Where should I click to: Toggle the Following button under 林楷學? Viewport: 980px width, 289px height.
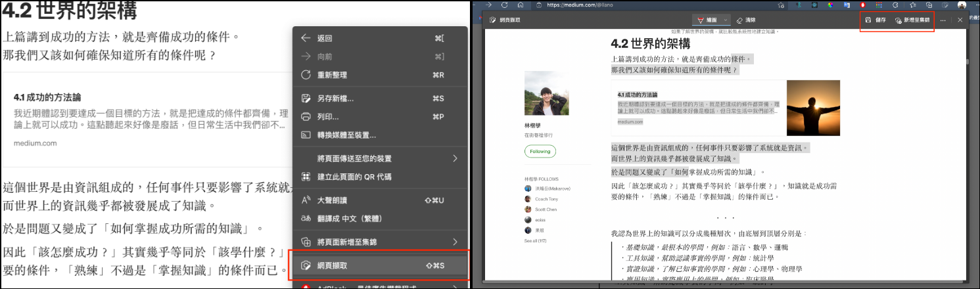[x=540, y=151]
